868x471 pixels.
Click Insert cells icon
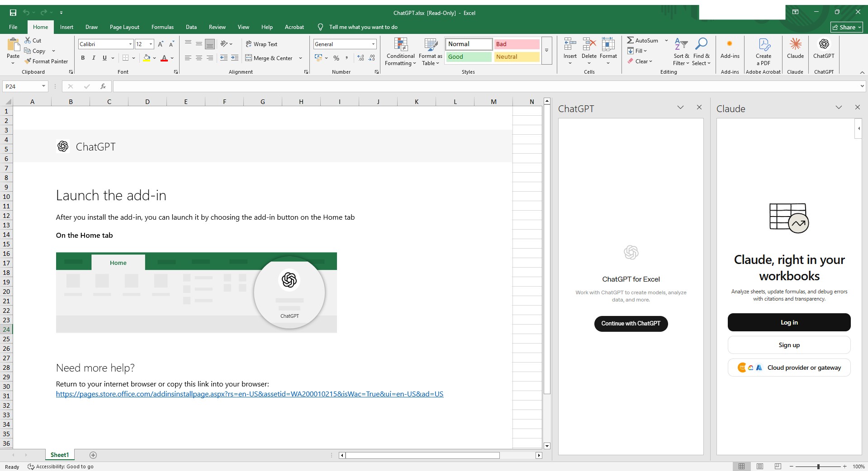[570, 44]
